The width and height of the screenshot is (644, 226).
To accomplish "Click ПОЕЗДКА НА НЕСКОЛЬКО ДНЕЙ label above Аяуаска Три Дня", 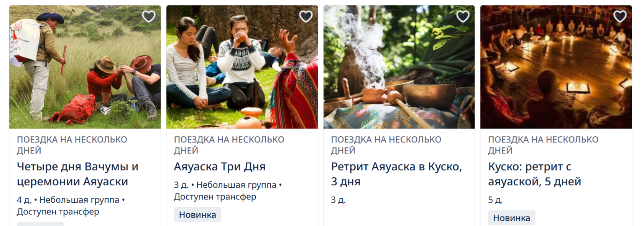I will coord(229,145).
